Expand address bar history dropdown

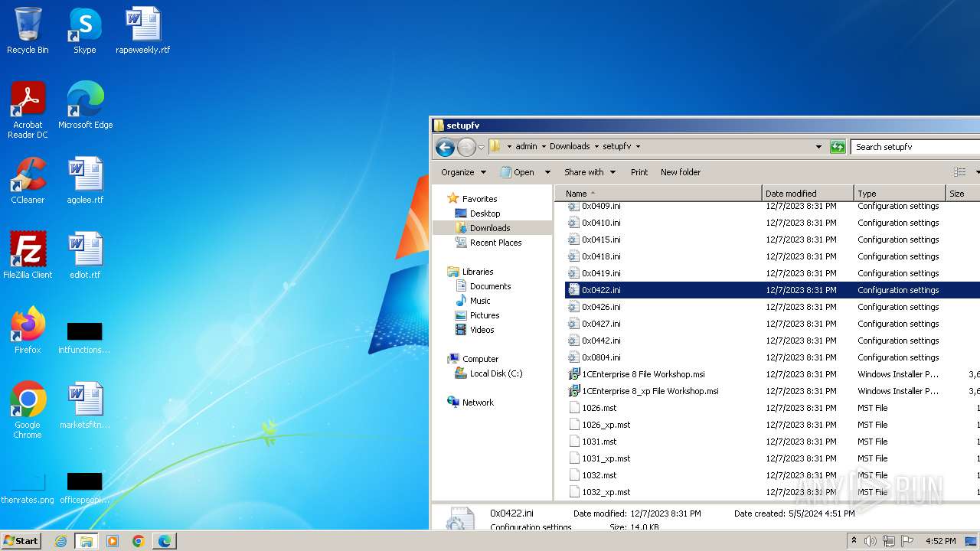click(x=818, y=147)
